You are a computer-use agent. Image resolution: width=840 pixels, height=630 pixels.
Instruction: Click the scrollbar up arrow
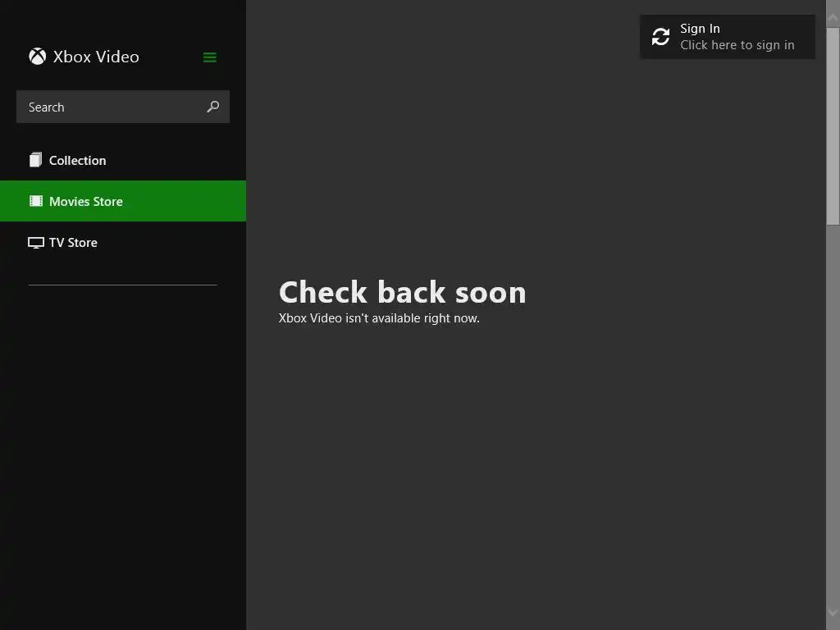(833, 17)
